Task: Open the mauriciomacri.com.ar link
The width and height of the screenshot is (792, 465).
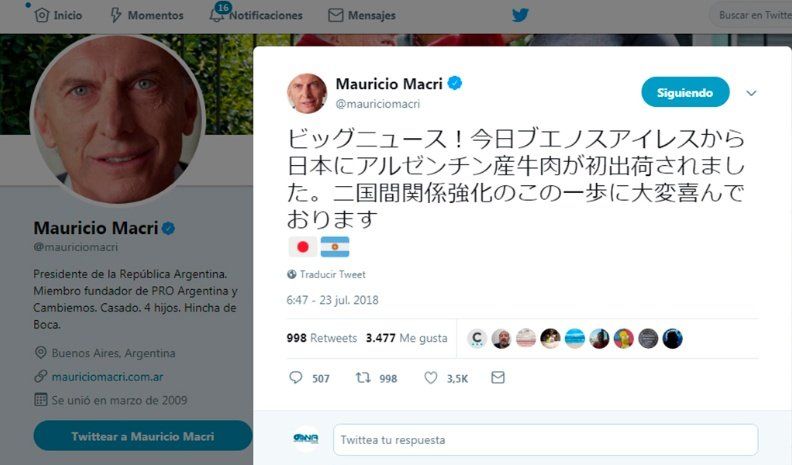Action: [107, 377]
